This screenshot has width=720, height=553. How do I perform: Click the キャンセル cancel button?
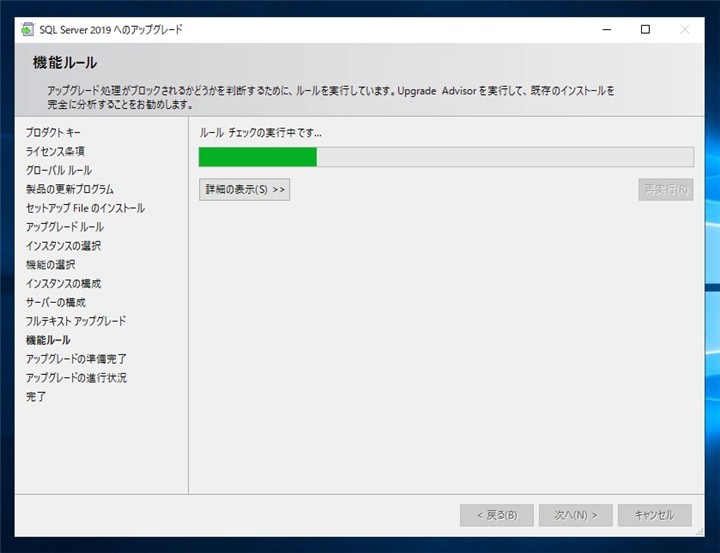[x=655, y=515]
